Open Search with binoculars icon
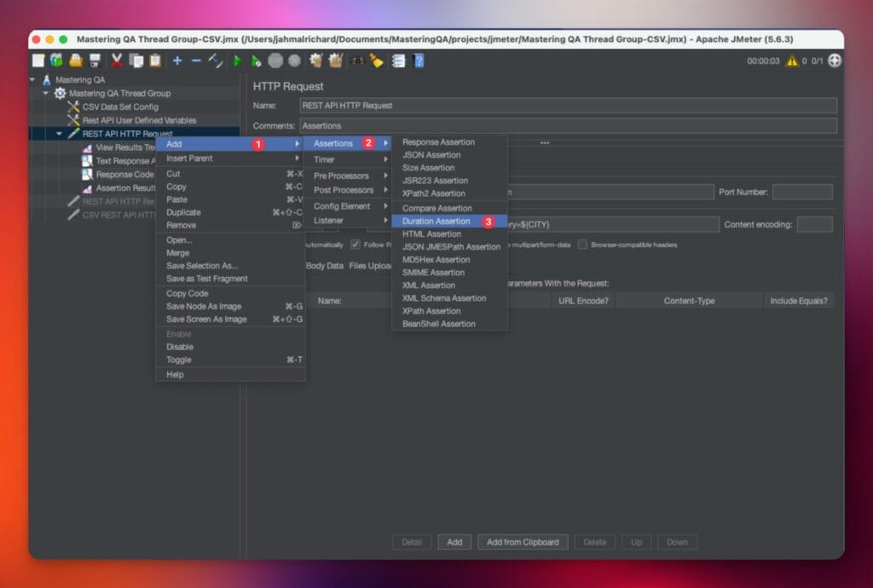 [x=357, y=61]
